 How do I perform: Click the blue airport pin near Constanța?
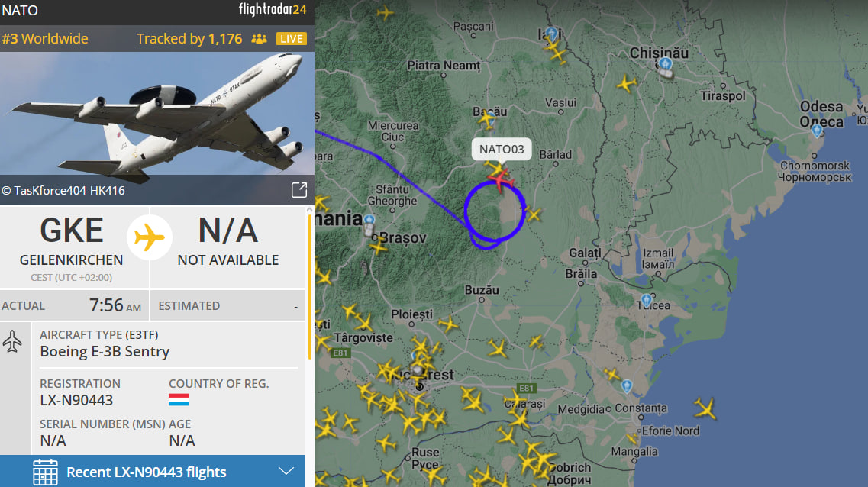(x=627, y=385)
